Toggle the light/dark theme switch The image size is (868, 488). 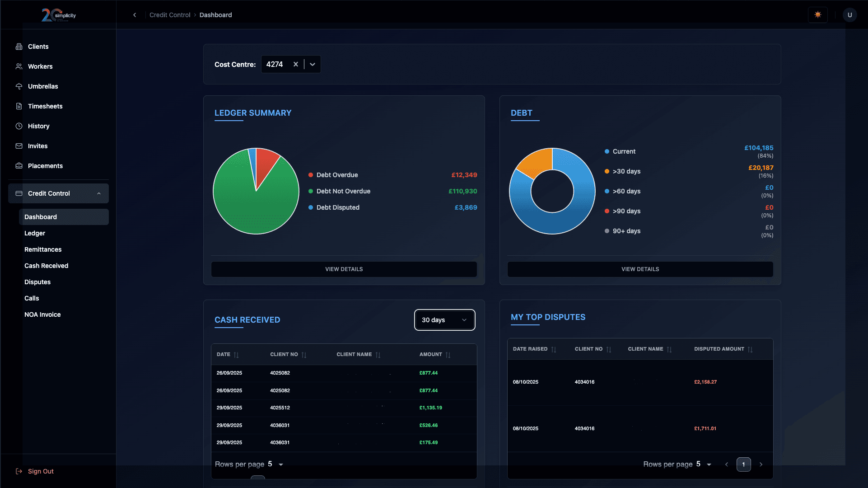click(x=817, y=14)
